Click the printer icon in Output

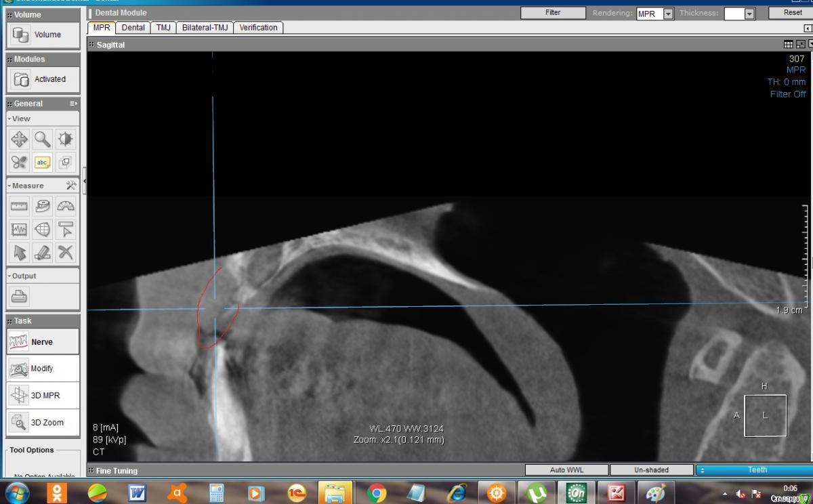(20, 297)
